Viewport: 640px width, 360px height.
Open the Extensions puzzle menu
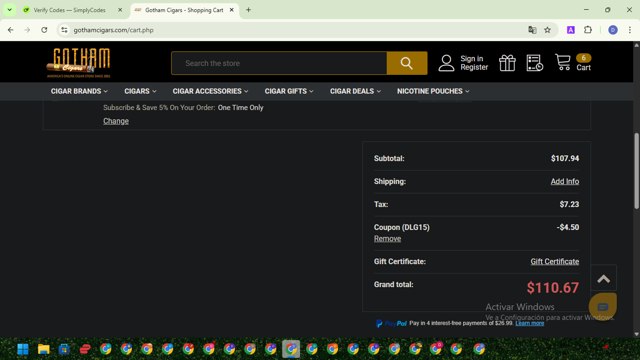588,30
